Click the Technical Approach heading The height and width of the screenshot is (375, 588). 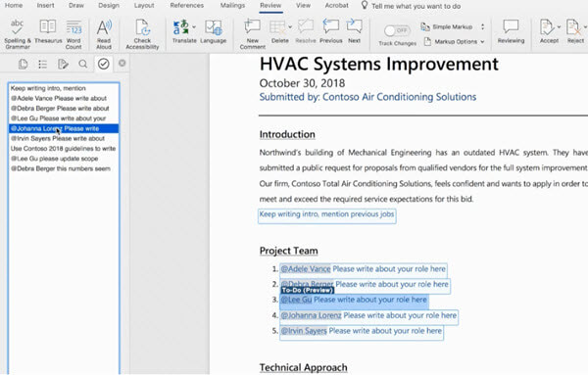[x=304, y=367]
